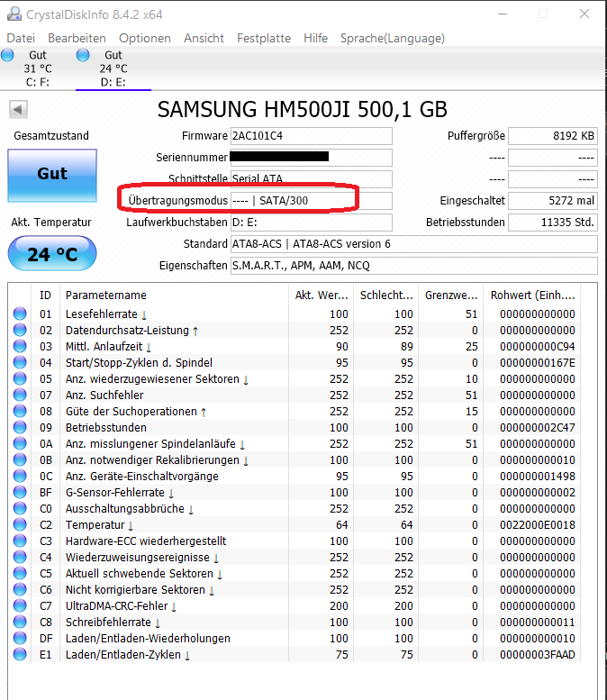Click the Puffergröße value 8192 KB

click(x=553, y=136)
